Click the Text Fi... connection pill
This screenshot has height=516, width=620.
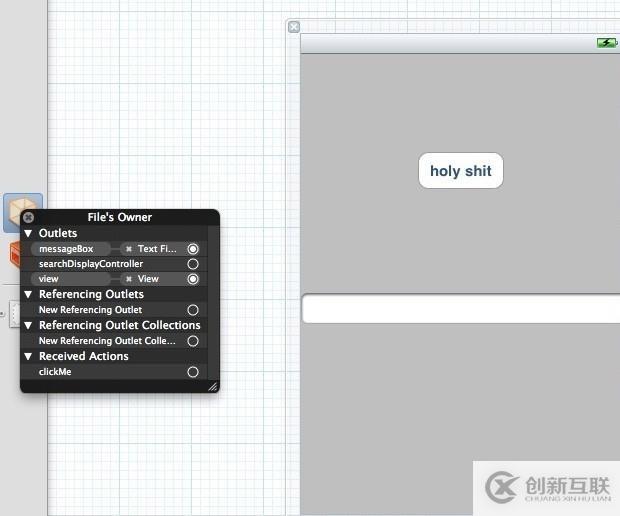coord(154,249)
